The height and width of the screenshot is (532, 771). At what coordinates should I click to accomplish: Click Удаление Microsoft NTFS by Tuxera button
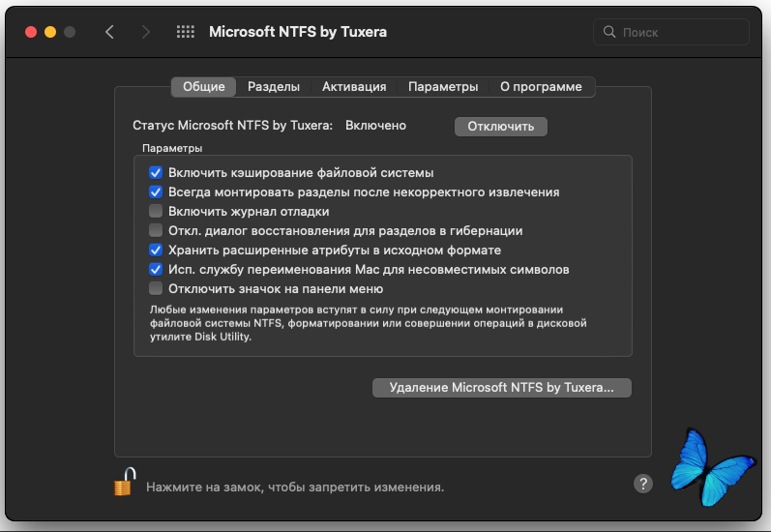click(x=501, y=388)
